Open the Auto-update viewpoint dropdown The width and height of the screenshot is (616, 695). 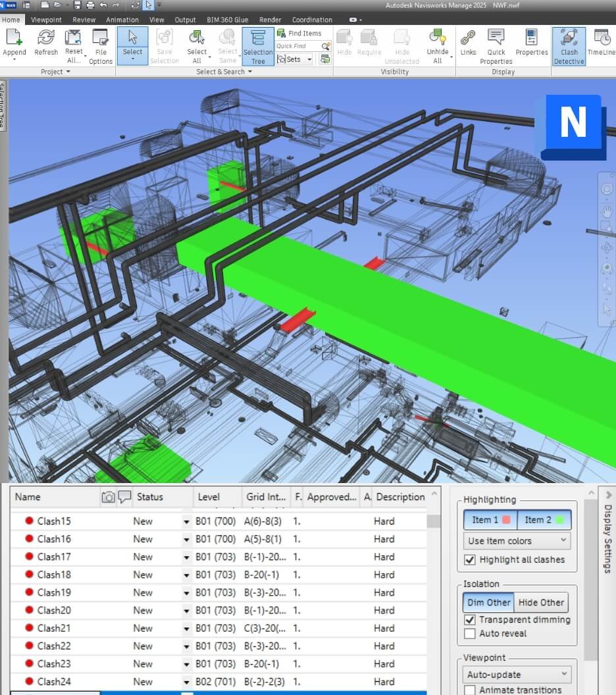[x=517, y=674]
